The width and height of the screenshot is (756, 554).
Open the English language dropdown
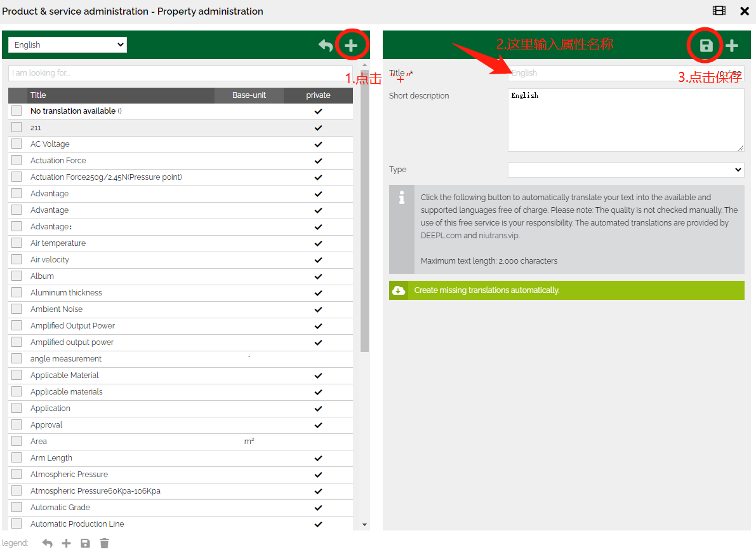pyautogui.click(x=67, y=44)
